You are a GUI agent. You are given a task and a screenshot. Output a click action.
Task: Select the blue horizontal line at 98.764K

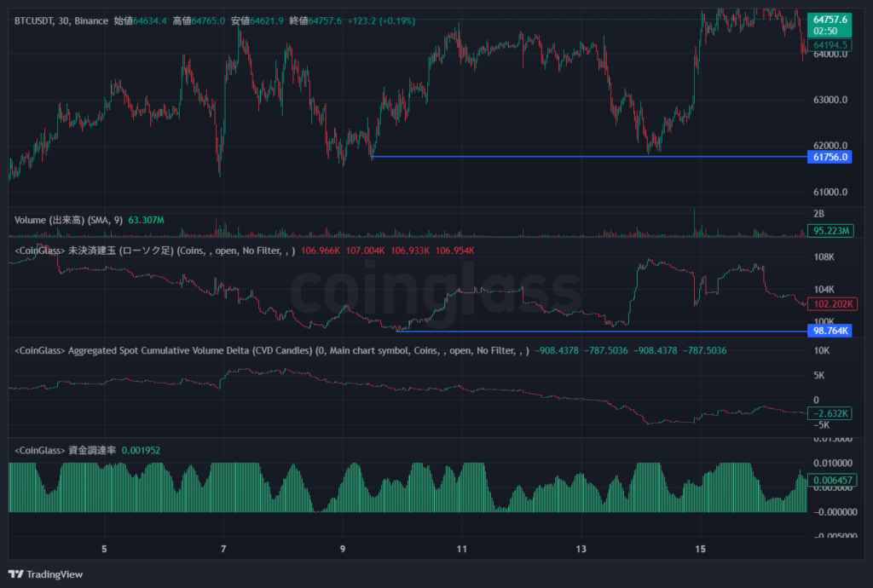(x=601, y=331)
